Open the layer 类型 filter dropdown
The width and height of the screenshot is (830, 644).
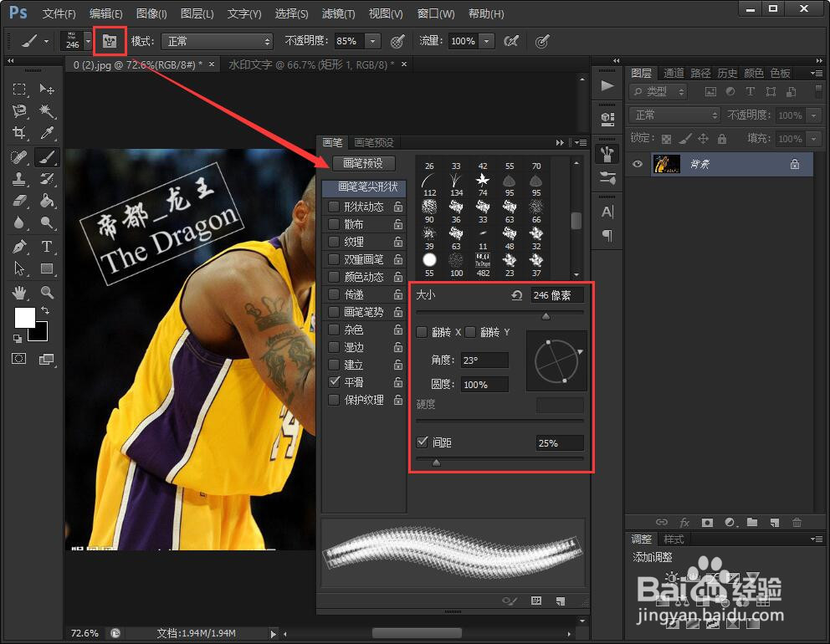pos(658,91)
